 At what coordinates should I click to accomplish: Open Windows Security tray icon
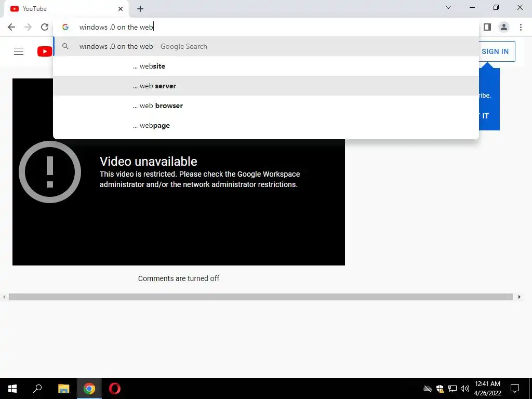coord(440,389)
